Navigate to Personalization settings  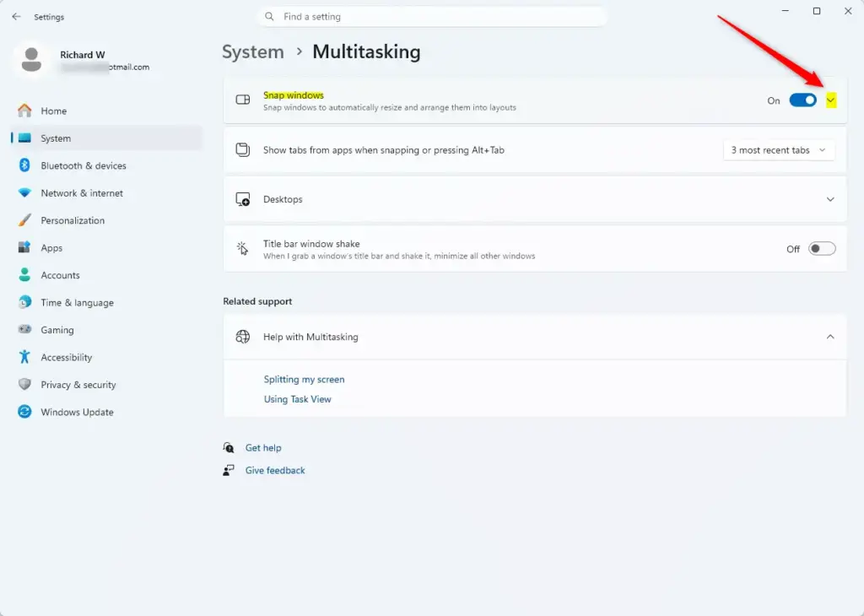click(106, 220)
